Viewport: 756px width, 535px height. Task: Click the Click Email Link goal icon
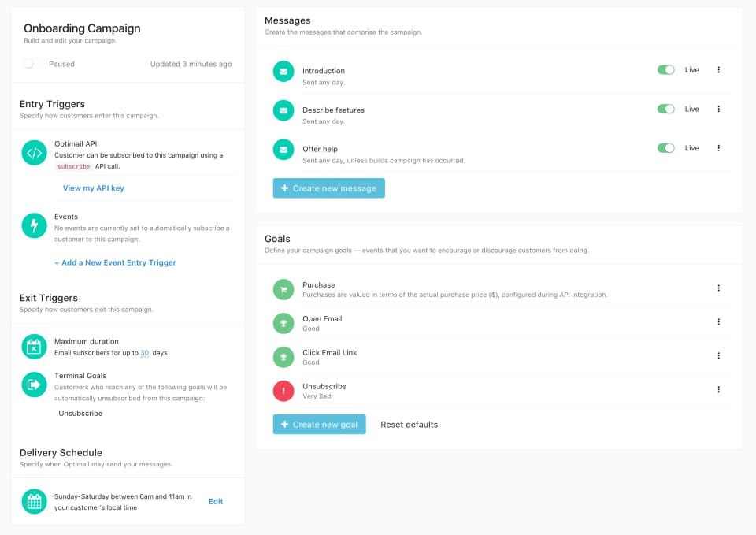283,357
